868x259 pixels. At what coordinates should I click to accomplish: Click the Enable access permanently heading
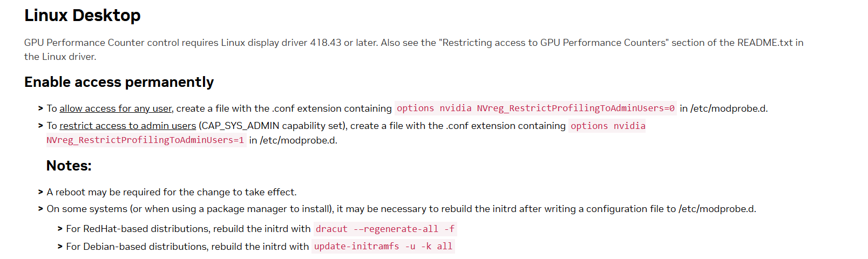[x=119, y=82]
